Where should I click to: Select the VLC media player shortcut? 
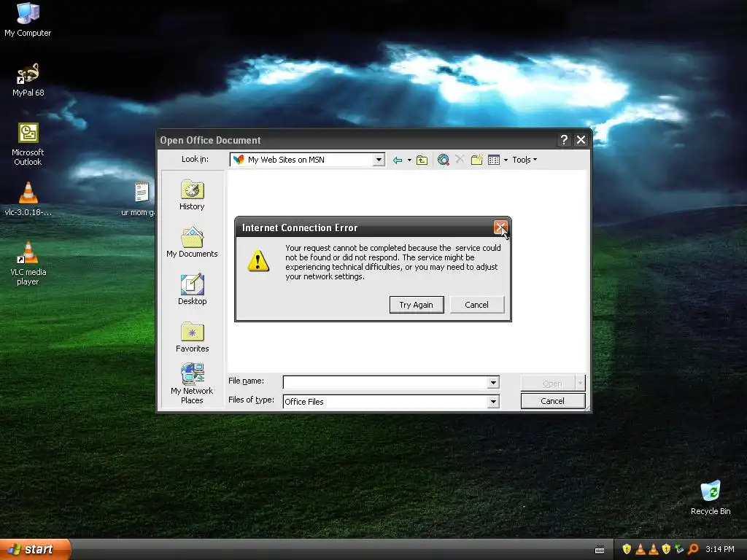28,263
